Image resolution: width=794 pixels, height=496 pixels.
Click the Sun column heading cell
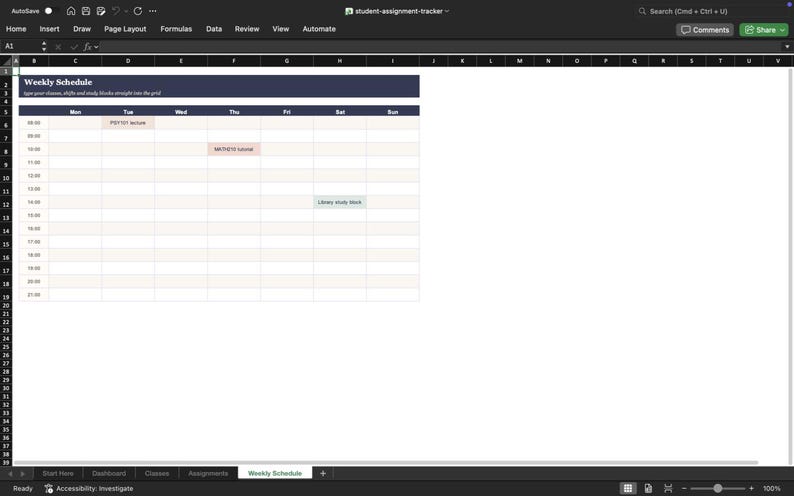pyautogui.click(x=393, y=111)
